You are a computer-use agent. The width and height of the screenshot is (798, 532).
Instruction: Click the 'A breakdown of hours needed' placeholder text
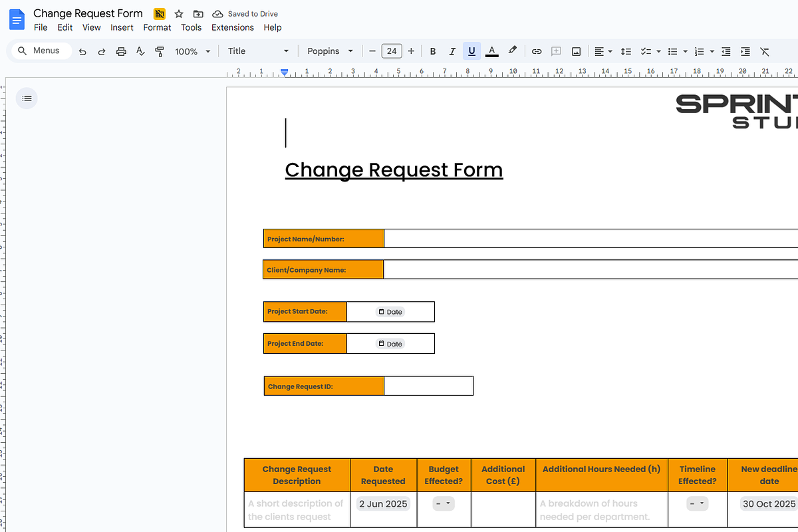click(x=595, y=510)
